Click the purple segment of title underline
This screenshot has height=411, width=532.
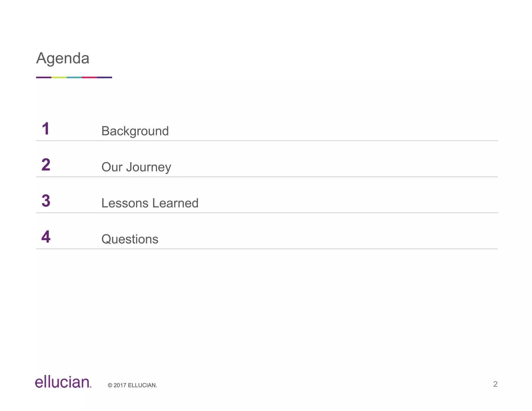pos(44,77)
